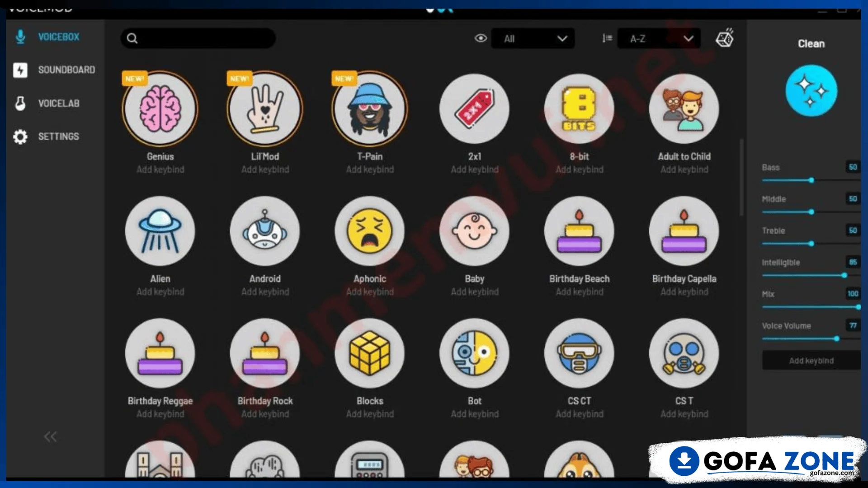Click the Bass value box 50
The height and width of the screenshot is (488, 868).
coord(853,167)
